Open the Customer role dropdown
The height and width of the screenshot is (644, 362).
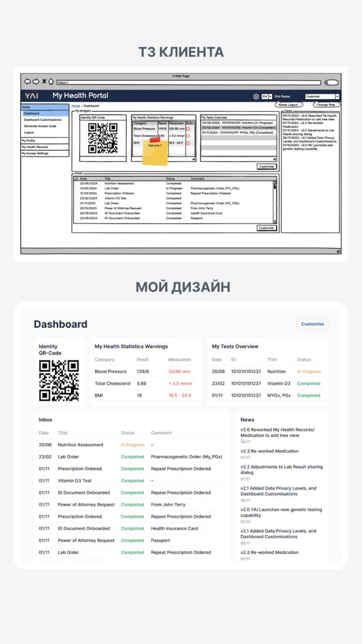(x=322, y=97)
